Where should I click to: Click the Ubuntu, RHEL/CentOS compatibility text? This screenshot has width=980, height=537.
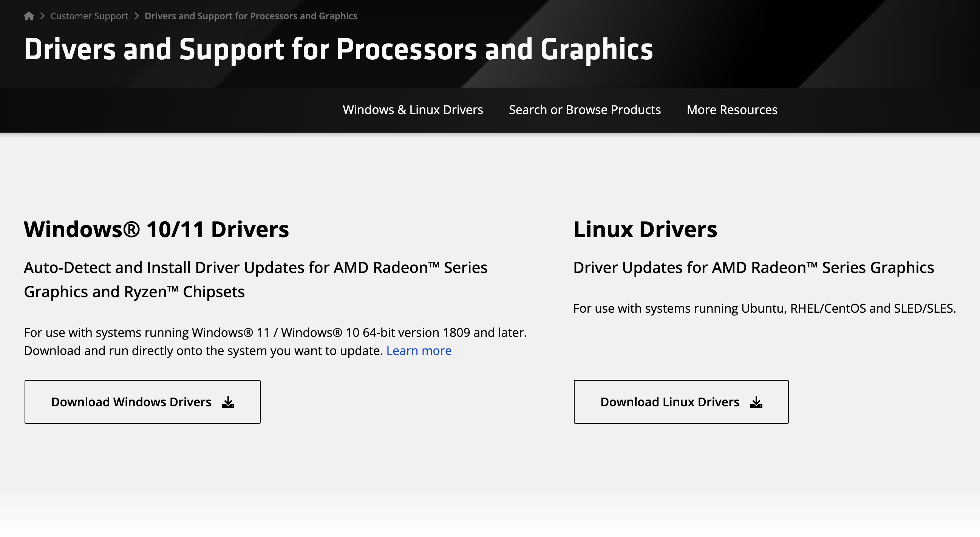pyautogui.click(x=765, y=309)
